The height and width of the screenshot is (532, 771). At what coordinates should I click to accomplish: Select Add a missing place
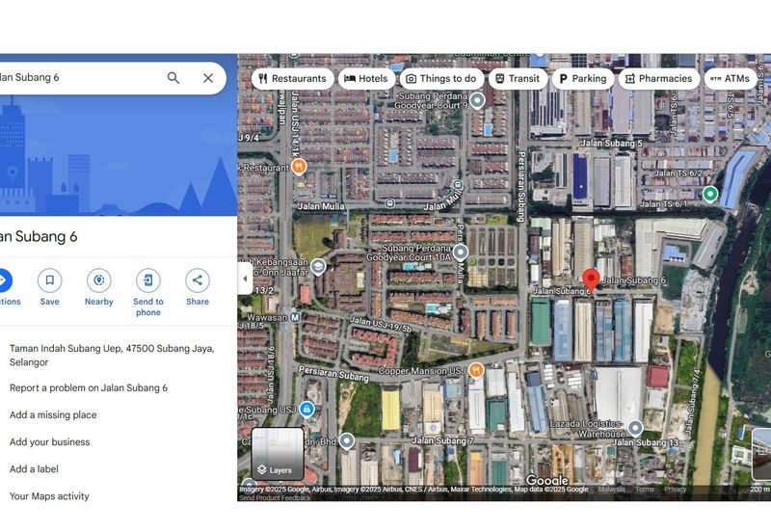pyautogui.click(x=53, y=414)
